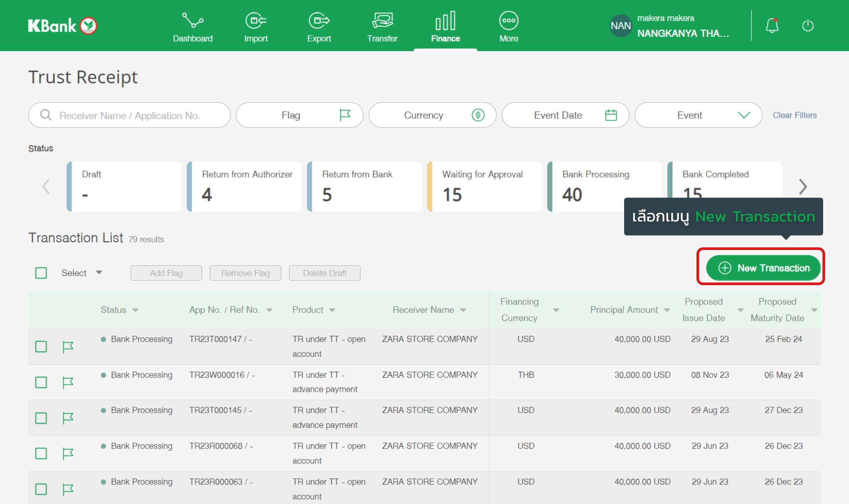Check the box for TR23R000068 row
The height and width of the screenshot is (504, 849).
(x=41, y=453)
